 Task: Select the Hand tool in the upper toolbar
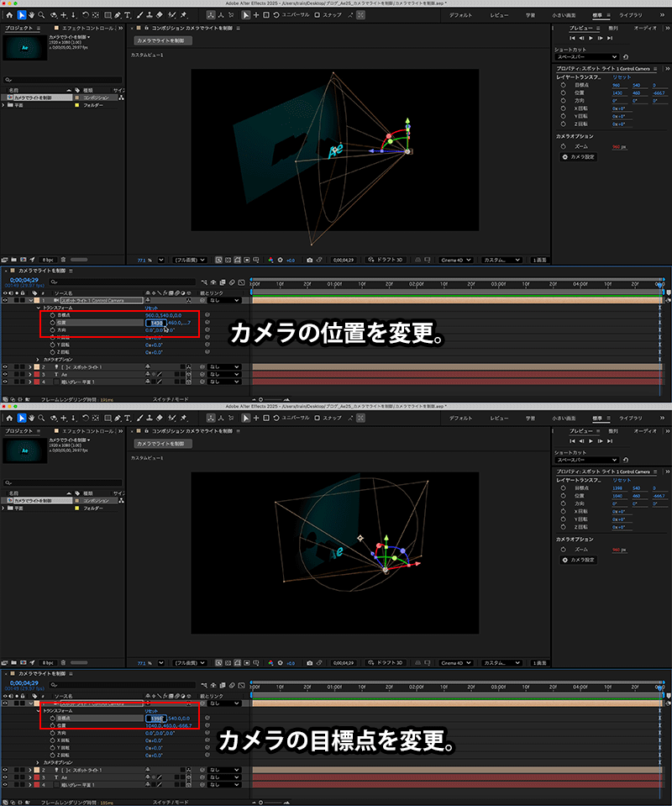pos(32,15)
